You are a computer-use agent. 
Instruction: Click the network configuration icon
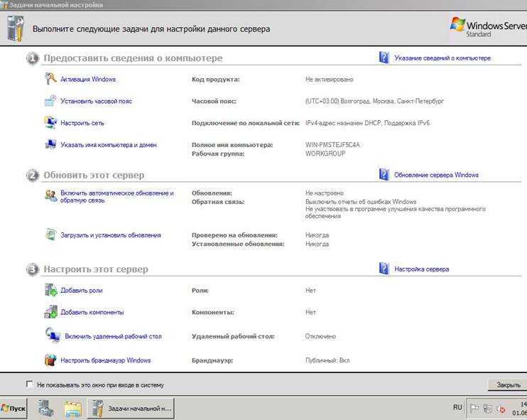click(50, 122)
